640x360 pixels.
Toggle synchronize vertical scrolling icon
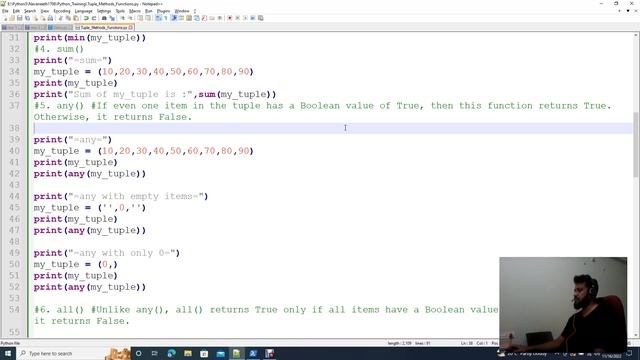coord(140,18)
